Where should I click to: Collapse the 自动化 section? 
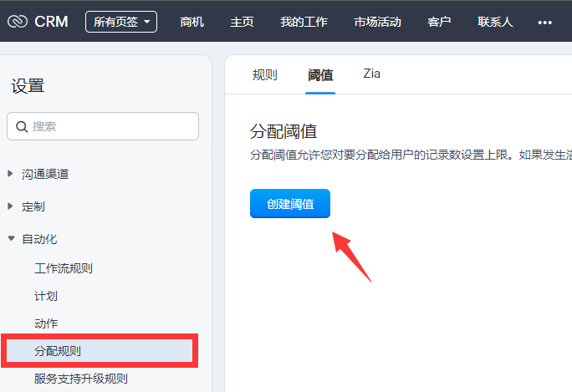(x=11, y=239)
